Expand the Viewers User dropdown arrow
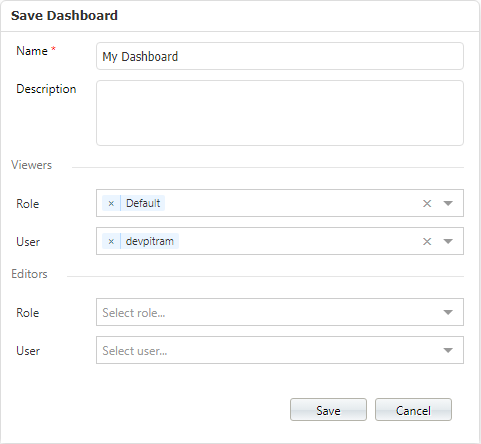481x444 pixels. tap(448, 241)
